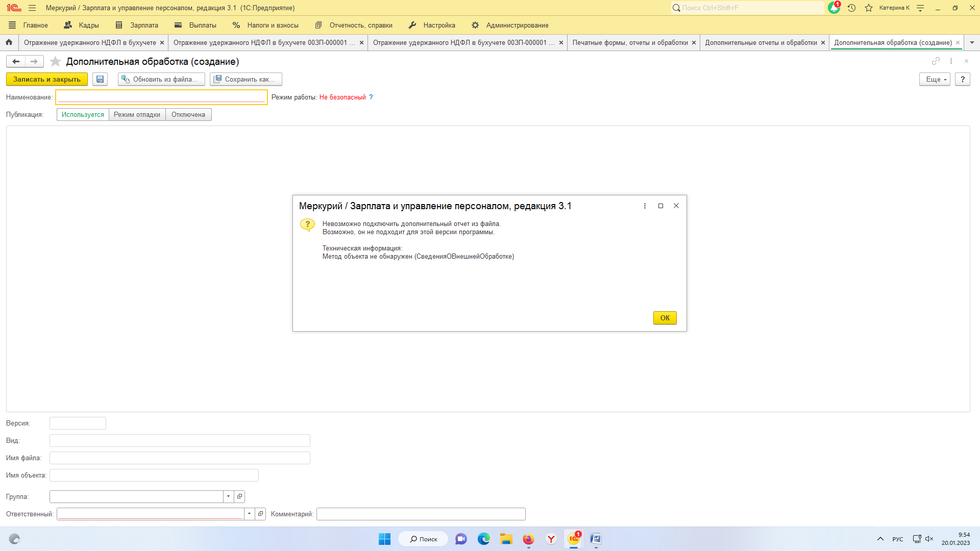980x551 pixels.
Task: Open Windows Start menu
Action: tap(384, 539)
